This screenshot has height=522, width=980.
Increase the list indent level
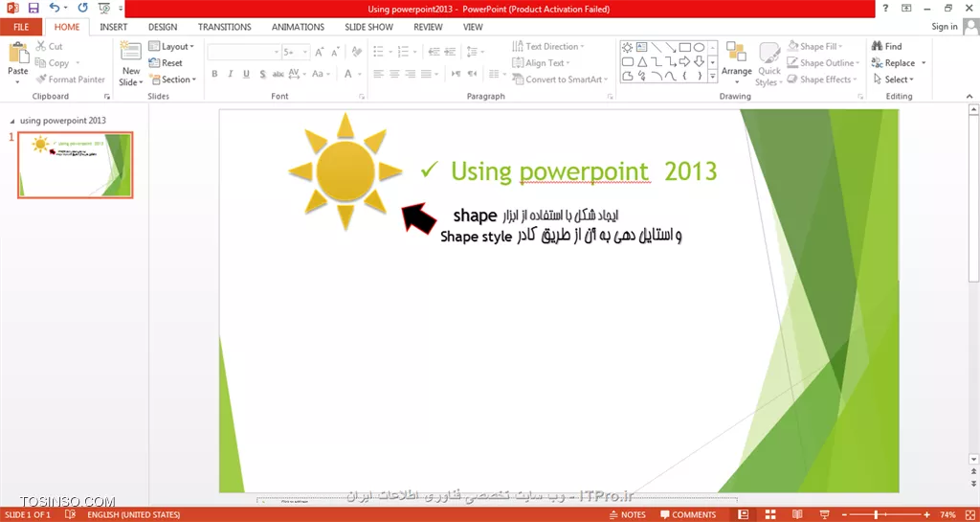point(450,52)
